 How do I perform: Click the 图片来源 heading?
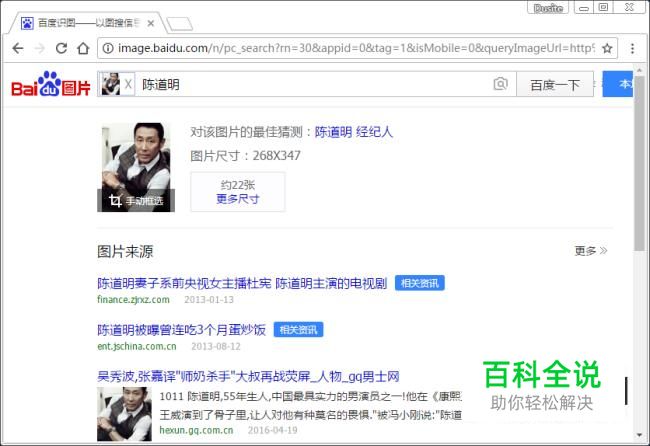pyautogui.click(x=125, y=251)
